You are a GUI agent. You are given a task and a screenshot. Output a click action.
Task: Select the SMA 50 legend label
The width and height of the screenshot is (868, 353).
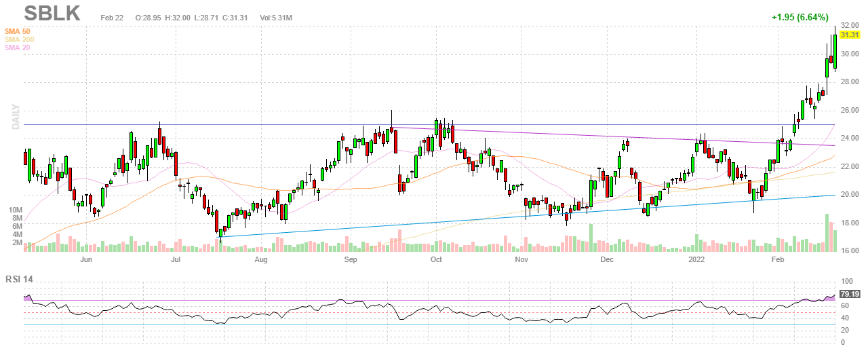(x=18, y=31)
